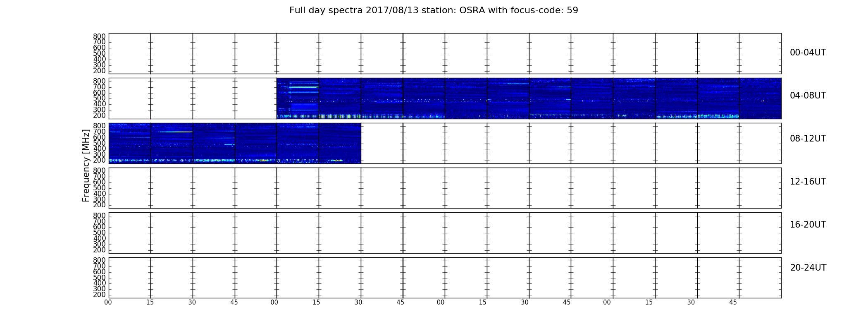The height and width of the screenshot is (331, 868).
Task: Click the empty 20-24UT spectrum panel
Action: (445, 278)
